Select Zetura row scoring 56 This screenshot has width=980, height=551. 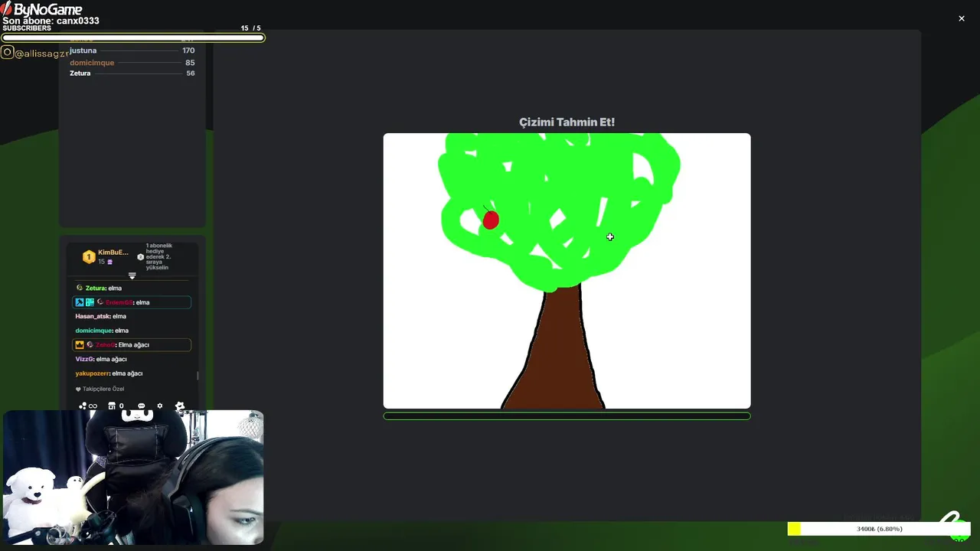tap(132, 73)
